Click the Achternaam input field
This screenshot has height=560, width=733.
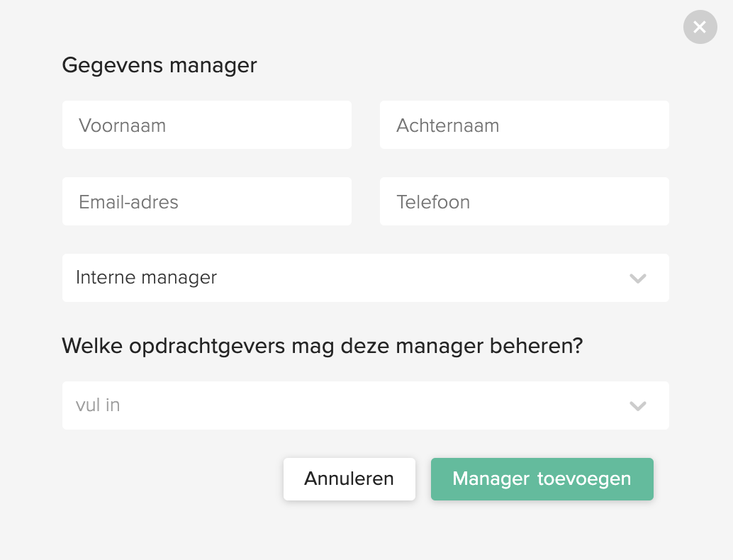[524, 125]
